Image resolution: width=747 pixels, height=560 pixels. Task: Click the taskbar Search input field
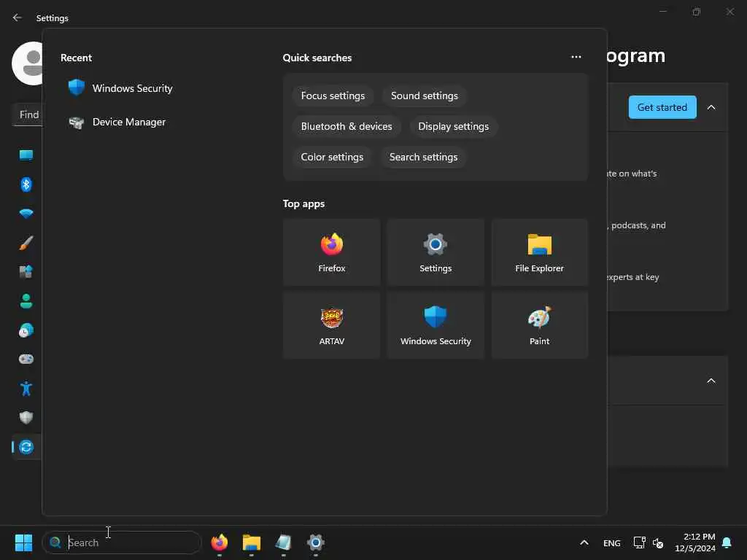[122, 542]
